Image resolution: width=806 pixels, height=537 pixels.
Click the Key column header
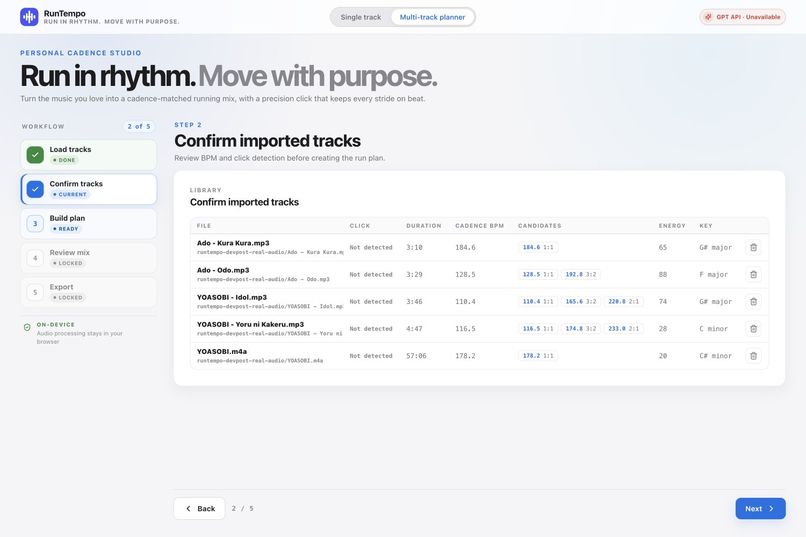706,226
